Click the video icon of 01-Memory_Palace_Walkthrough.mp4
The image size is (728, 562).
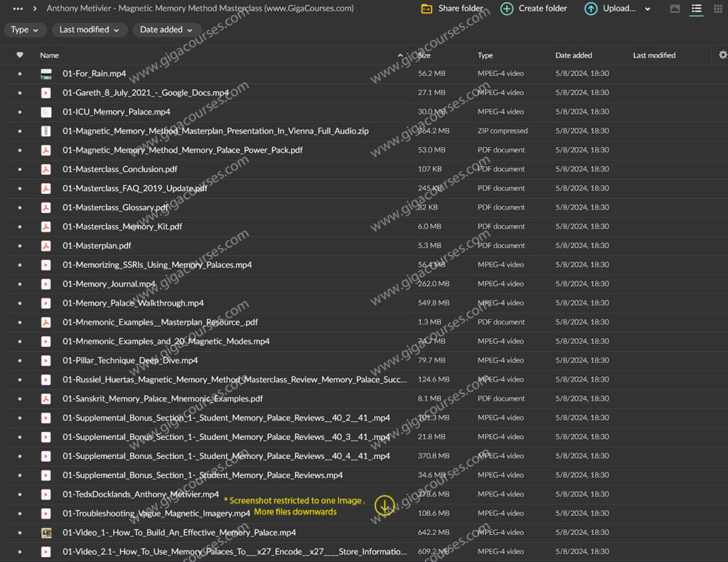pos(46,303)
